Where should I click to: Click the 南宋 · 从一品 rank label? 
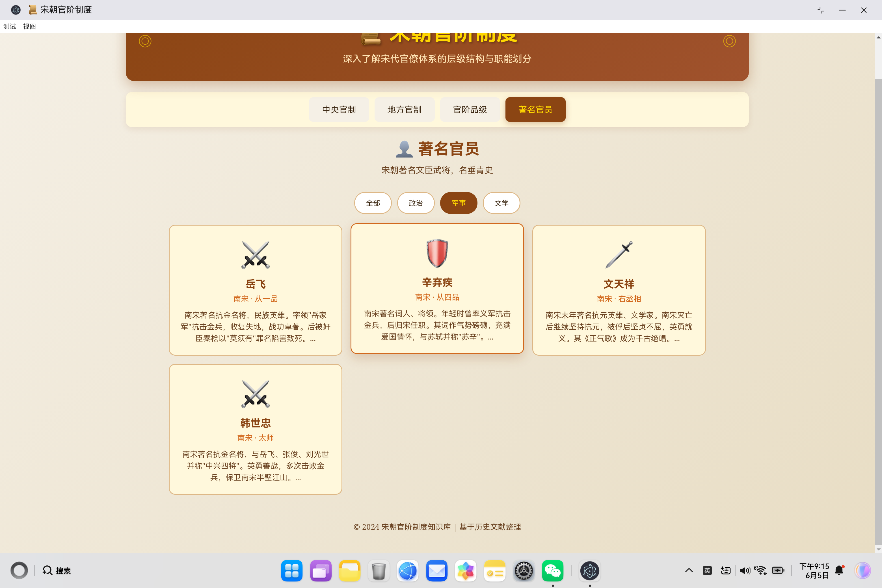pos(255,299)
